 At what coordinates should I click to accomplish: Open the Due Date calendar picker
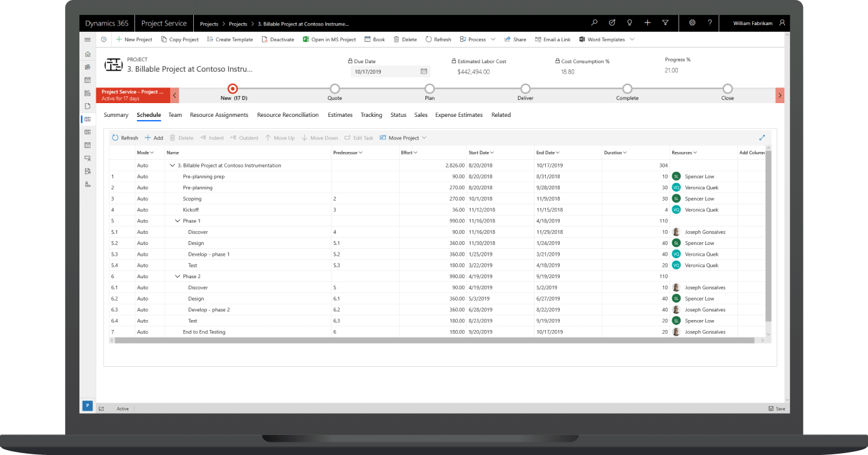click(423, 71)
